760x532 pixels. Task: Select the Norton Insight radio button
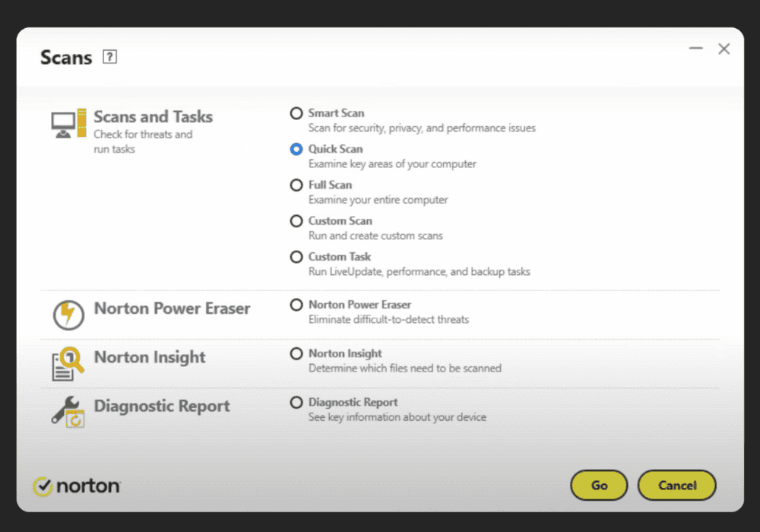pyautogui.click(x=296, y=353)
